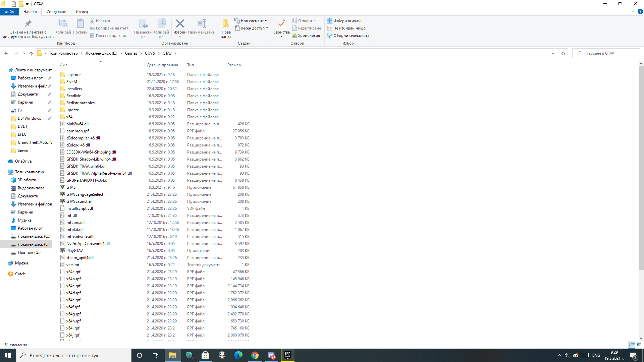The height and width of the screenshot is (362, 644).
Task: Sort files by Размер column header
Action: 234,65
